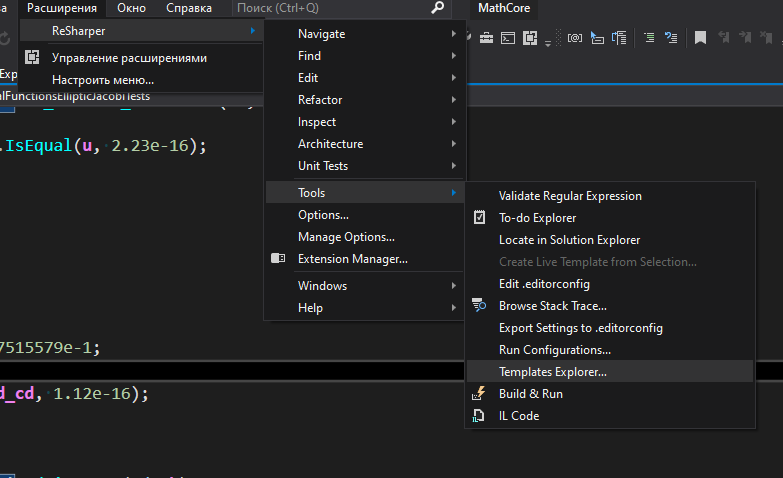This screenshot has width=783, height=478.
Task: Clear bookmarks icon in toolbar
Action: tap(767, 37)
